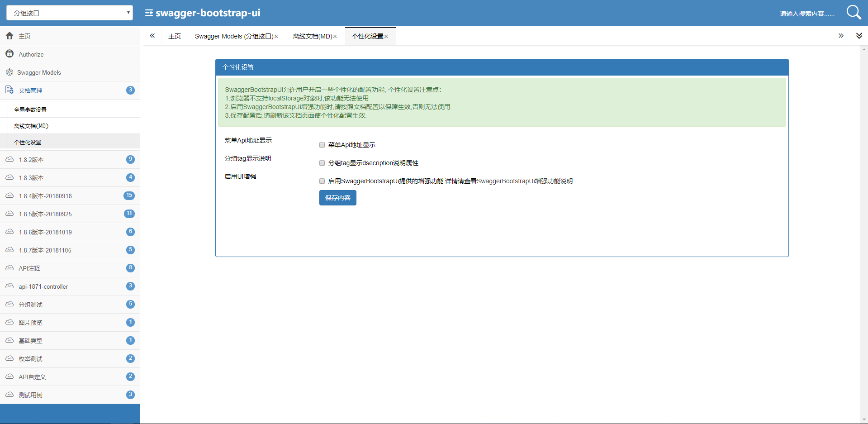Image resolution: width=868 pixels, height=424 pixels.
Task: Toggle the sidebar menu hamburger icon
Action: pos(149,13)
